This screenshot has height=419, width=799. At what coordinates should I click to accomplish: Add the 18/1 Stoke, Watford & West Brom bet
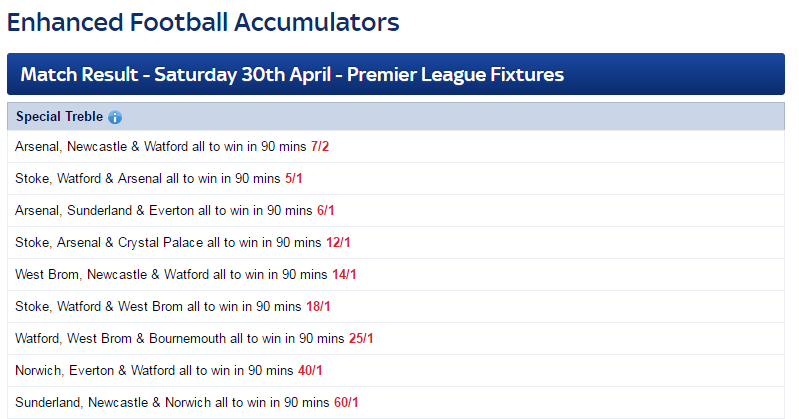click(318, 307)
